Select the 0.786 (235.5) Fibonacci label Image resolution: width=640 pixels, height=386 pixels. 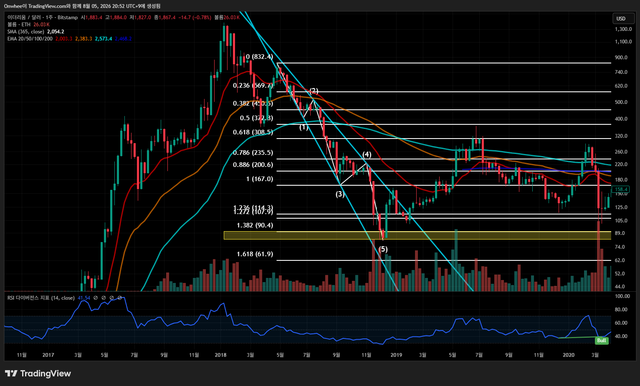[253, 153]
